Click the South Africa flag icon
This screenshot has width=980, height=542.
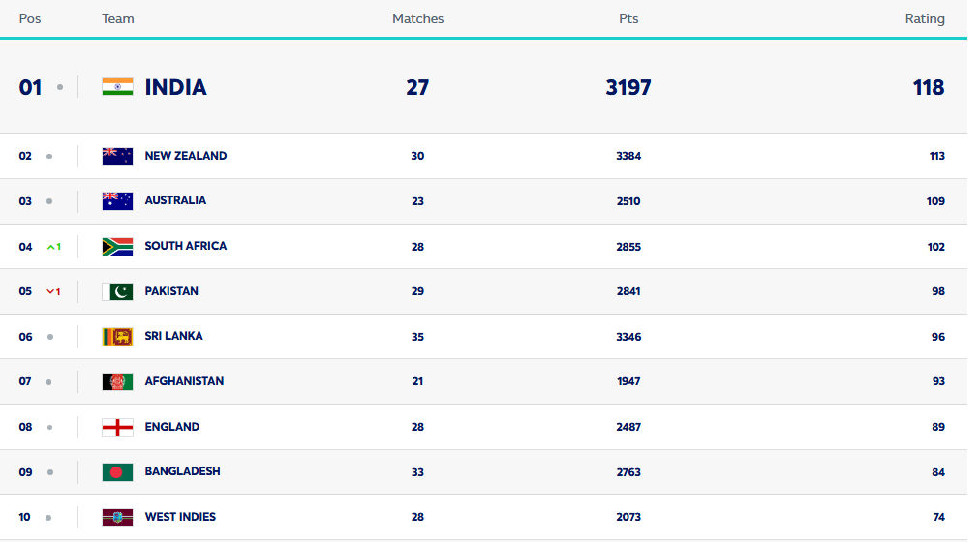click(117, 247)
